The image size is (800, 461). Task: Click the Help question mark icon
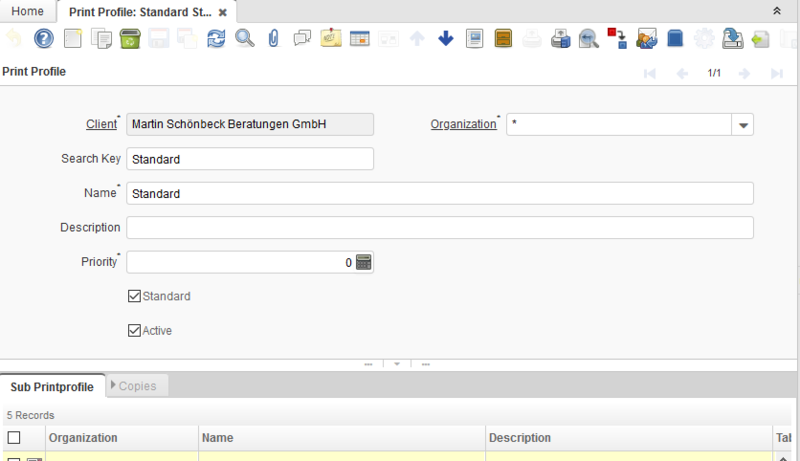tap(43, 39)
